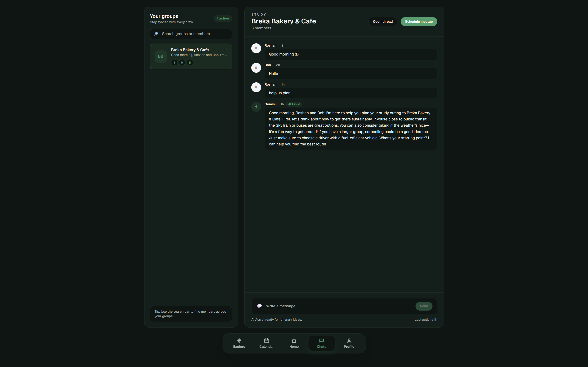Open the Profile navigation icon
588x367 pixels.
coord(349,341)
